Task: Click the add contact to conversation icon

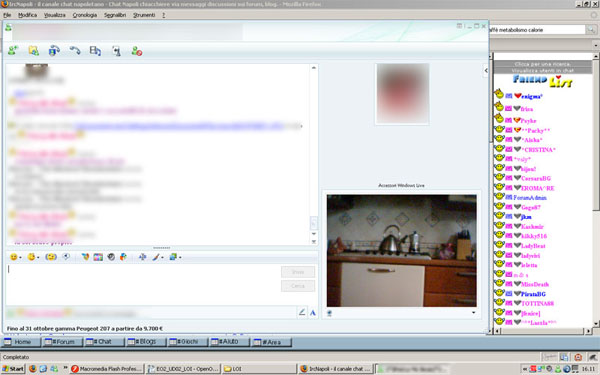Action: click(x=13, y=51)
